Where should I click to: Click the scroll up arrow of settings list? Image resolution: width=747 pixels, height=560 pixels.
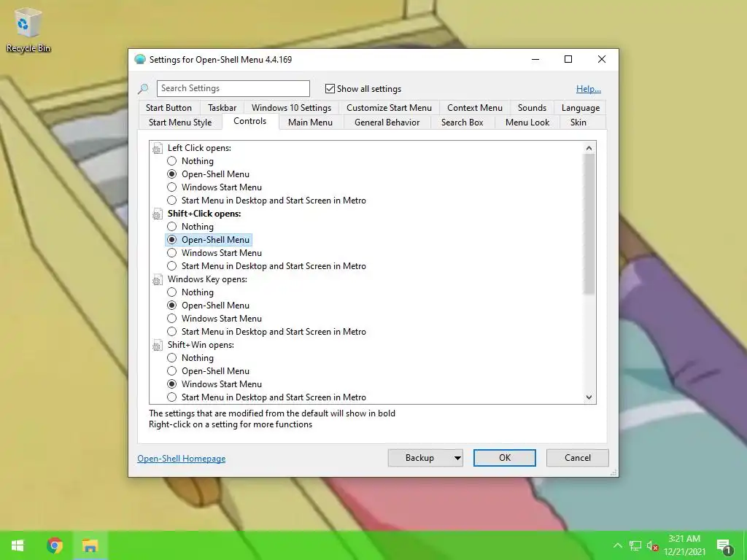tap(589, 148)
